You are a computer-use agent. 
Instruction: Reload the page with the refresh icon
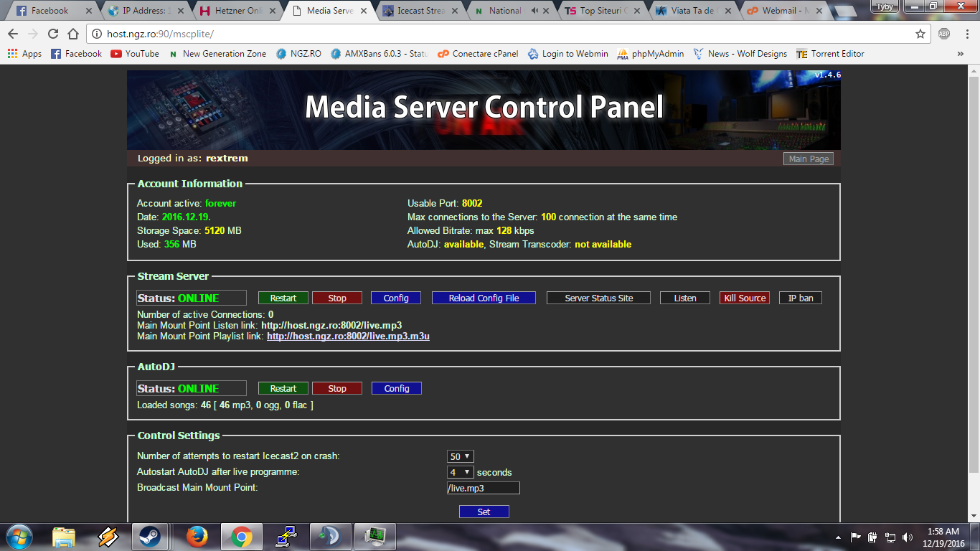pos(53,34)
